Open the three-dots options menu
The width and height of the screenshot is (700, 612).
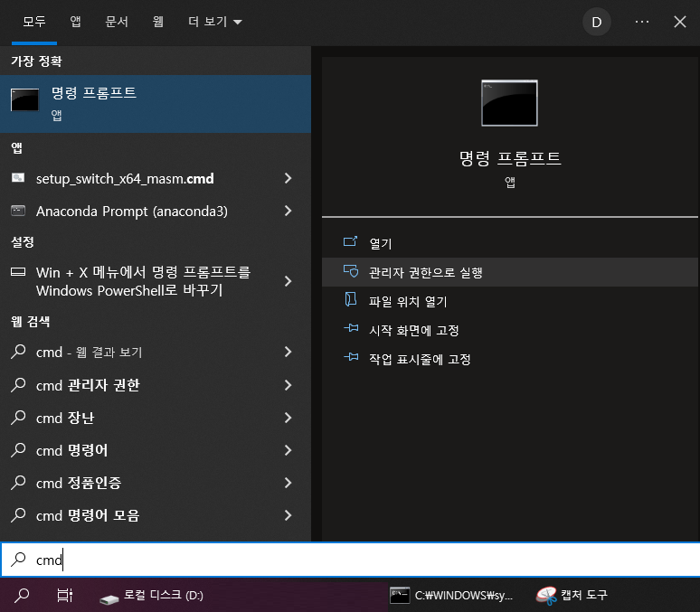(642, 22)
